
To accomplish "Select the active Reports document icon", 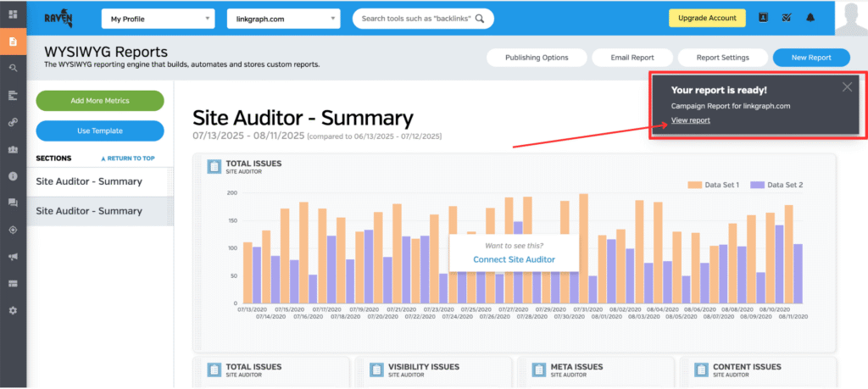I will (13, 42).
